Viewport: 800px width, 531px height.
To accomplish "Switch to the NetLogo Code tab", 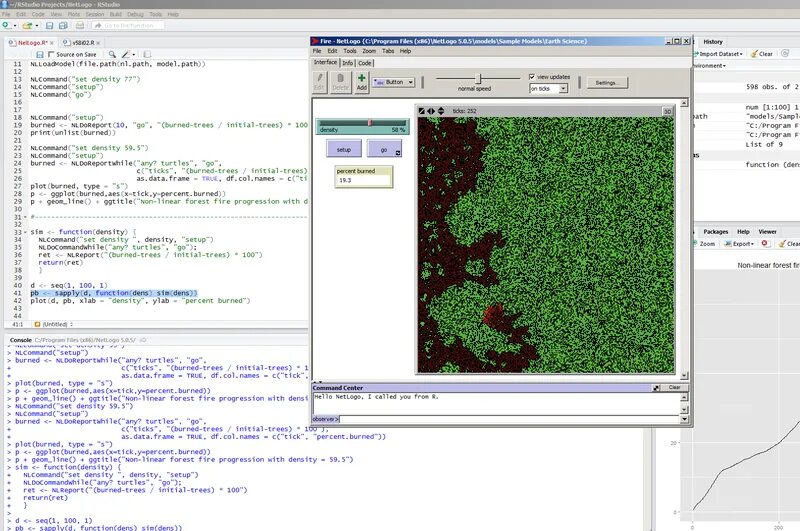I will click(x=364, y=63).
